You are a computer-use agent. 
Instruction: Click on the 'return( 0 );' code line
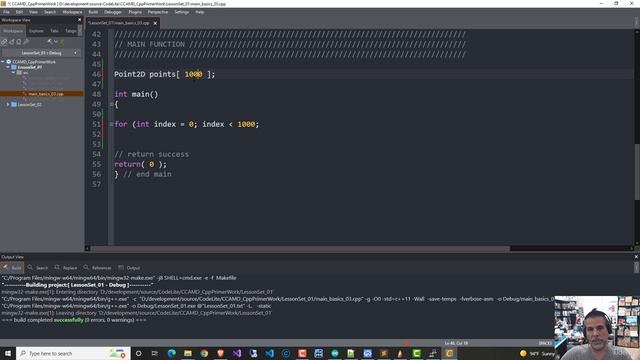[140, 164]
